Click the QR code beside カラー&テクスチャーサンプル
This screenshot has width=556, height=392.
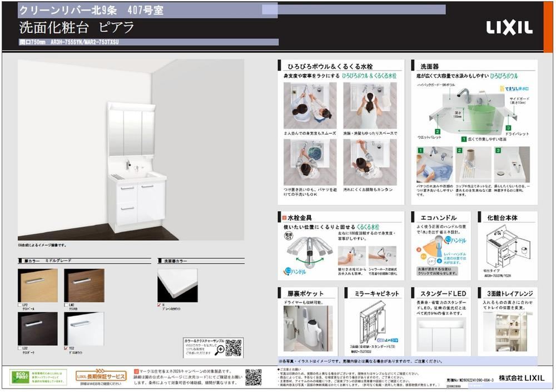pyautogui.click(x=234, y=348)
